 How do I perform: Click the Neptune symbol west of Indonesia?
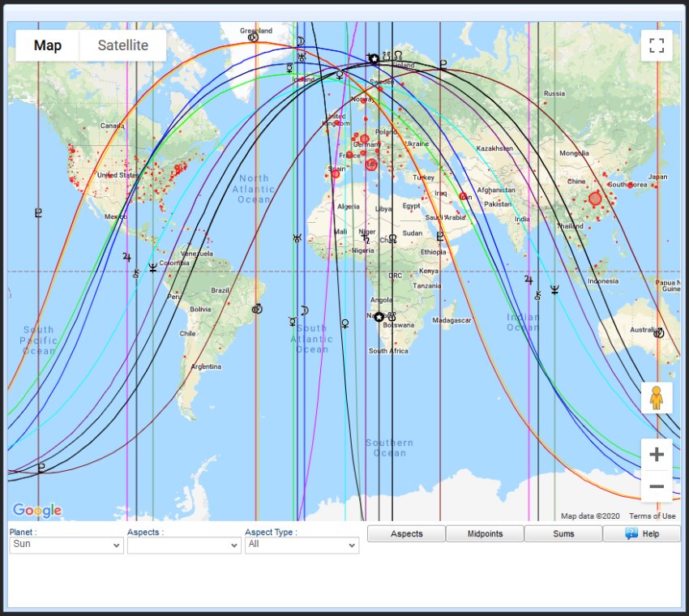click(555, 289)
